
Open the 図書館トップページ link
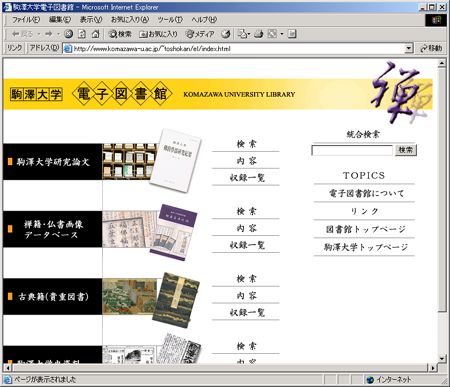tap(366, 229)
